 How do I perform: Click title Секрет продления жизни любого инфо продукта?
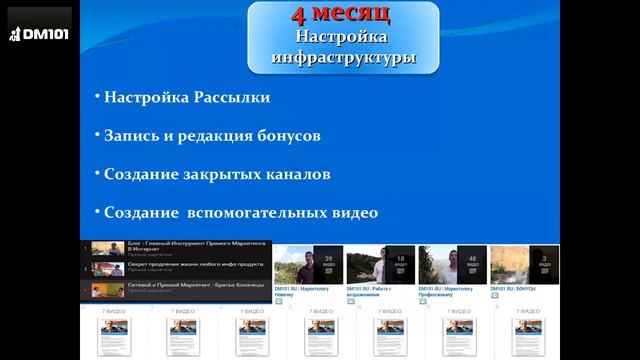(196, 264)
